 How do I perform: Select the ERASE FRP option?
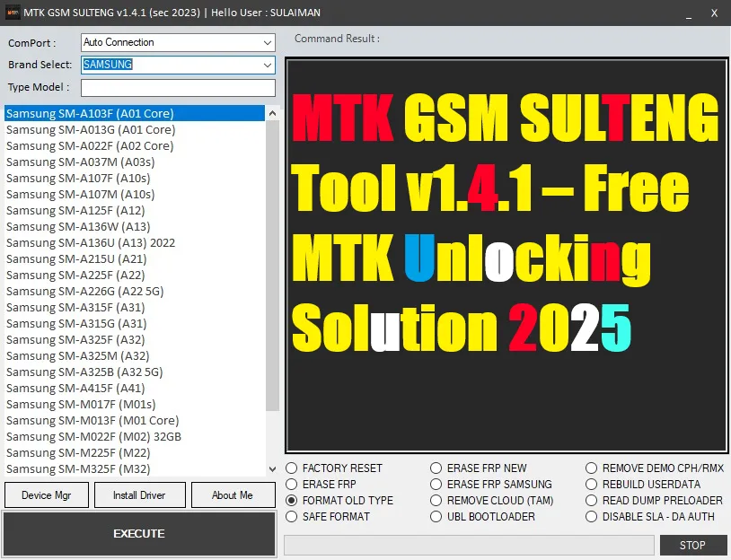[x=321, y=484]
